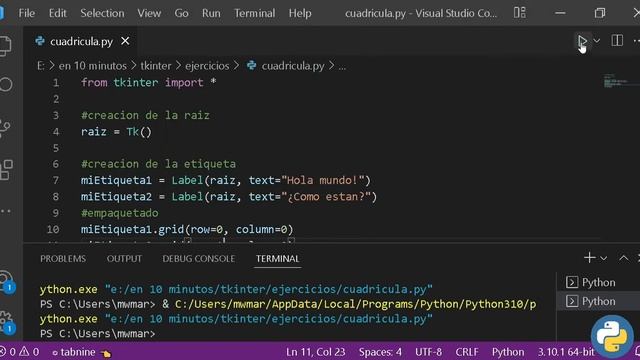The image size is (640, 360).
Task: Open the View menu
Action: 149,13
